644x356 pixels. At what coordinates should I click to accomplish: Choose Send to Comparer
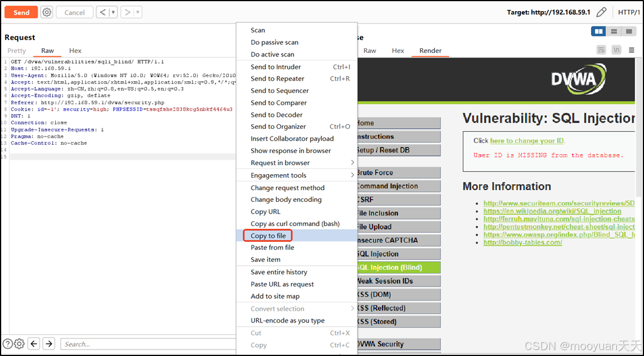click(297, 102)
